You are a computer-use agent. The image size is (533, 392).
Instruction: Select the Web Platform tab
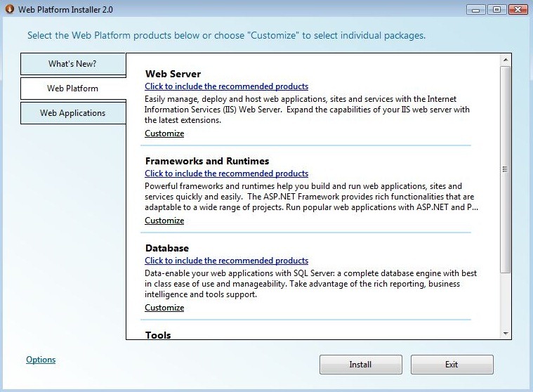click(73, 89)
